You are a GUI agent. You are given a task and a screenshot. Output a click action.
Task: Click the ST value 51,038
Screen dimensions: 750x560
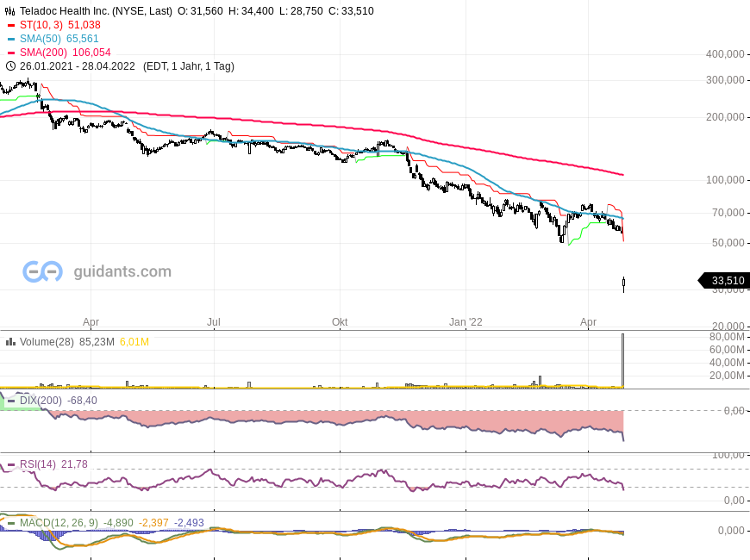point(84,25)
